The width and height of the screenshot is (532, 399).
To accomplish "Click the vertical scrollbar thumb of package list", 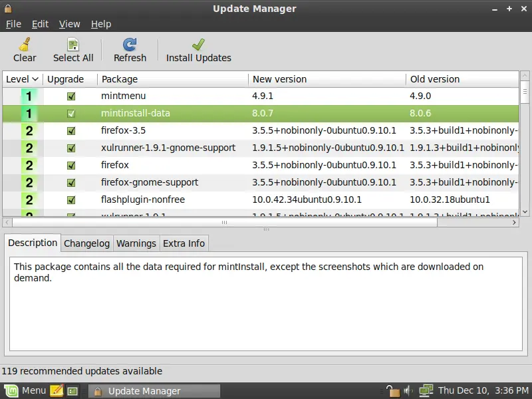I will 525,92.
